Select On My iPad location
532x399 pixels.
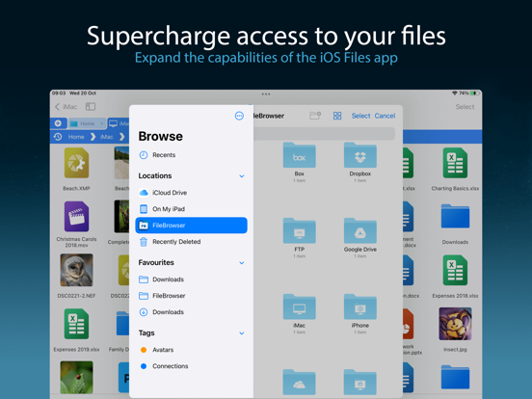click(191, 209)
